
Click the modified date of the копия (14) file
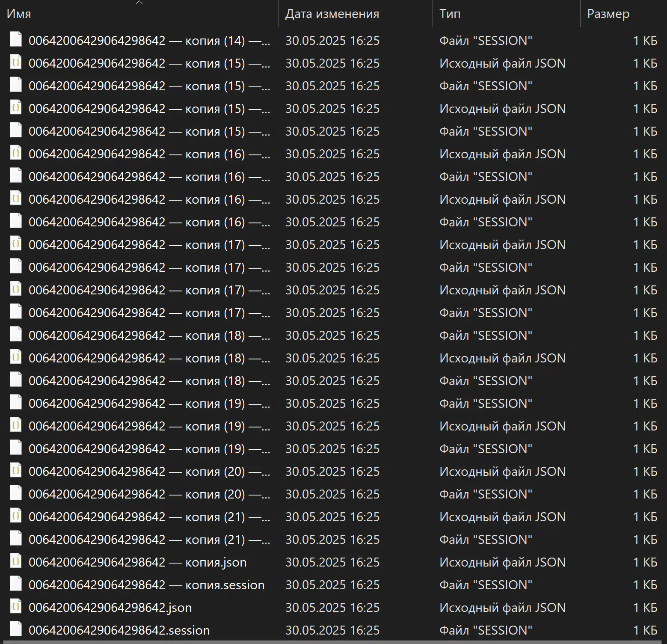coord(332,41)
